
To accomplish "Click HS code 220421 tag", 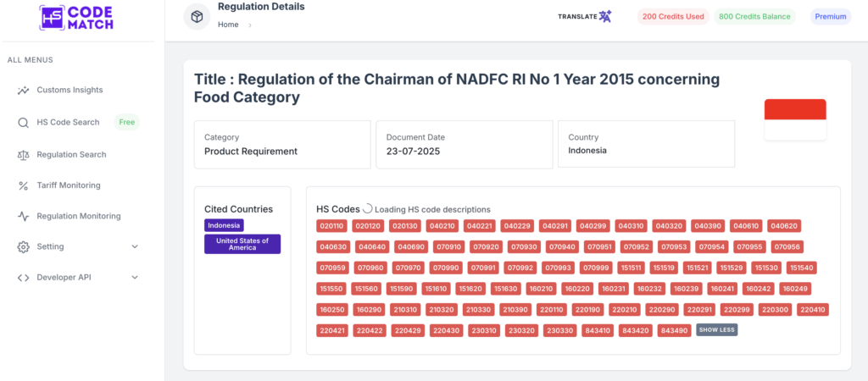I will (332, 331).
